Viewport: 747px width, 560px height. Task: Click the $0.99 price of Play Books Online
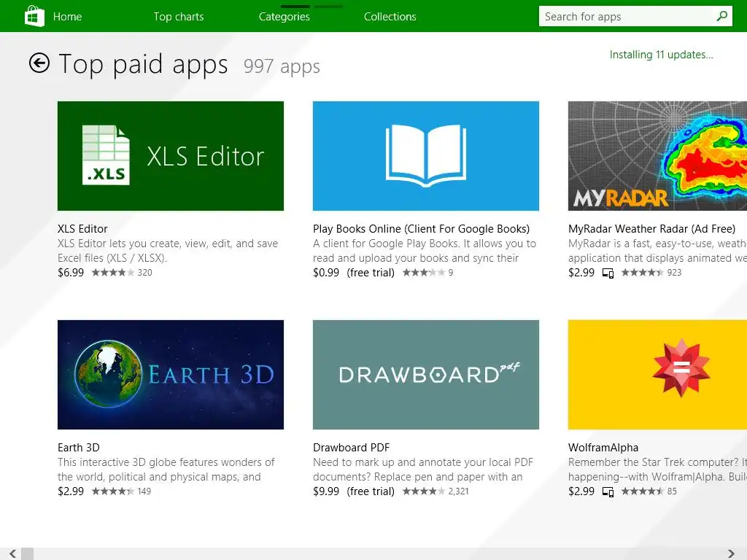pyautogui.click(x=326, y=273)
